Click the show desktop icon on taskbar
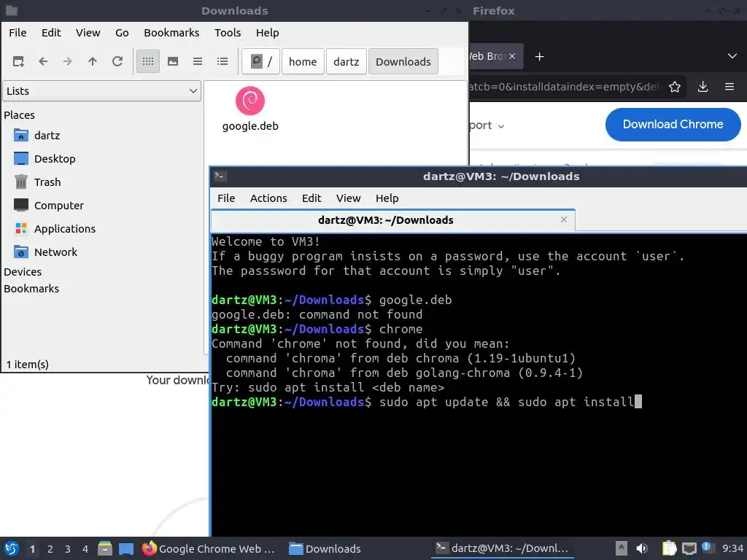This screenshot has height=560, width=747. pyautogui.click(x=125, y=548)
